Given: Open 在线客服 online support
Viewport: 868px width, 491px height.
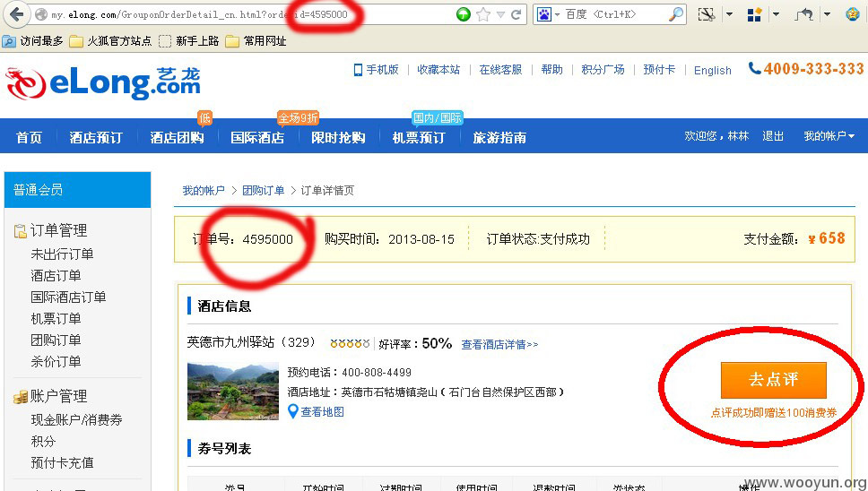Looking at the screenshot, I should 500,70.
